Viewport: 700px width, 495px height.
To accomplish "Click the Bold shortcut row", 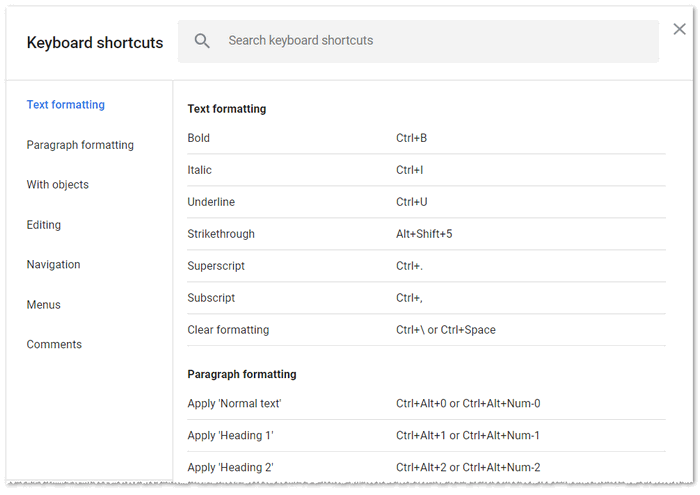I will coord(426,138).
